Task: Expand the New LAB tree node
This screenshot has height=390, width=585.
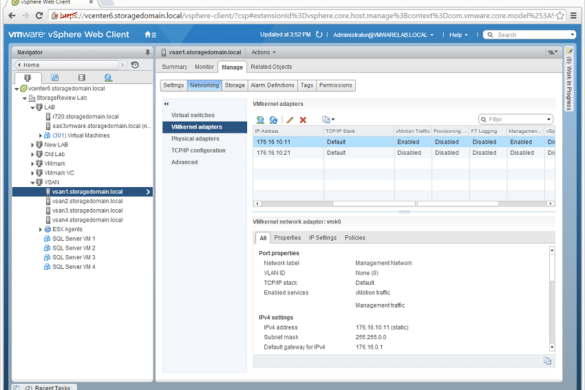Action: coord(32,145)
